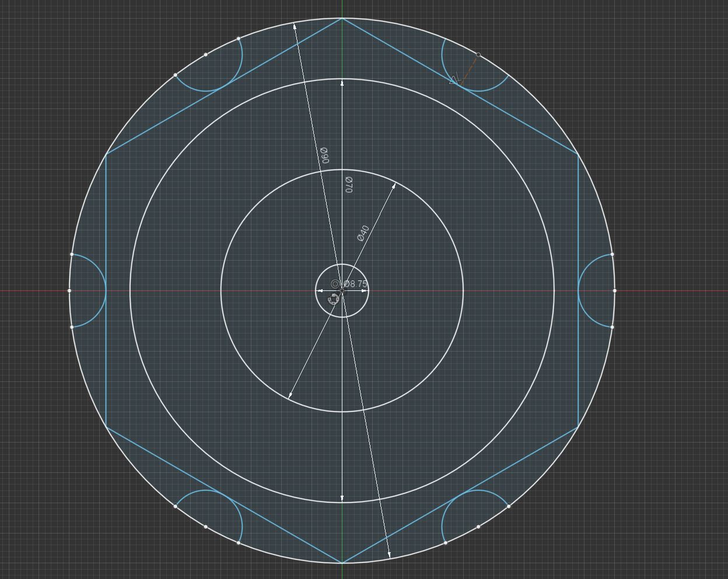Click the center point of top-right arc
Screen dimensions: 728x579
coord(478,55)
